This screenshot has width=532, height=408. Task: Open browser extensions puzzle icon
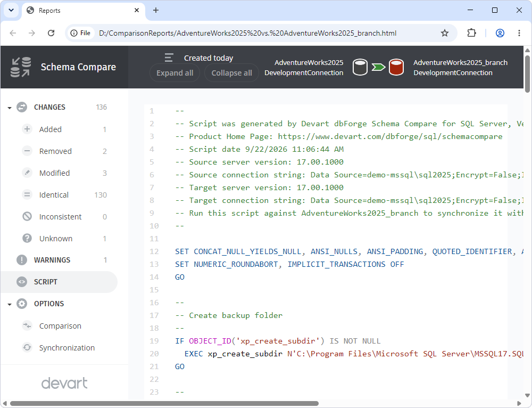point(471,33)
